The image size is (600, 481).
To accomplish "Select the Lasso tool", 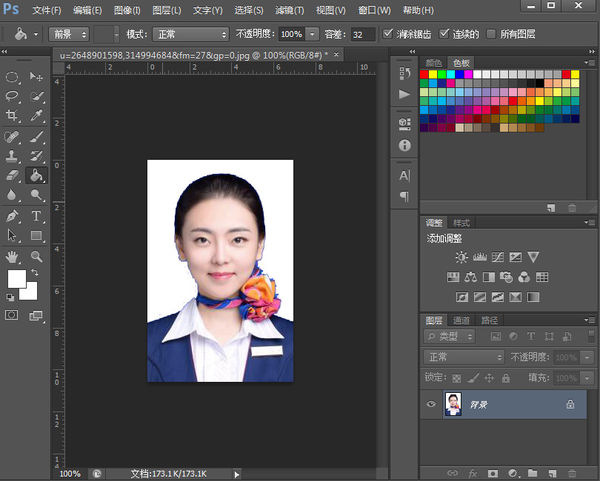I will click(13, 96).
